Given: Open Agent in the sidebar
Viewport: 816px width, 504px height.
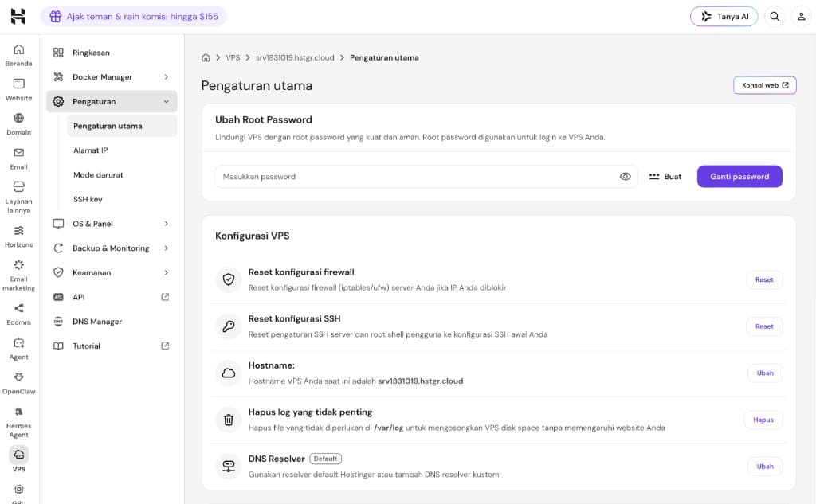Looking at the screenshot, I should [x=19, y=349].
